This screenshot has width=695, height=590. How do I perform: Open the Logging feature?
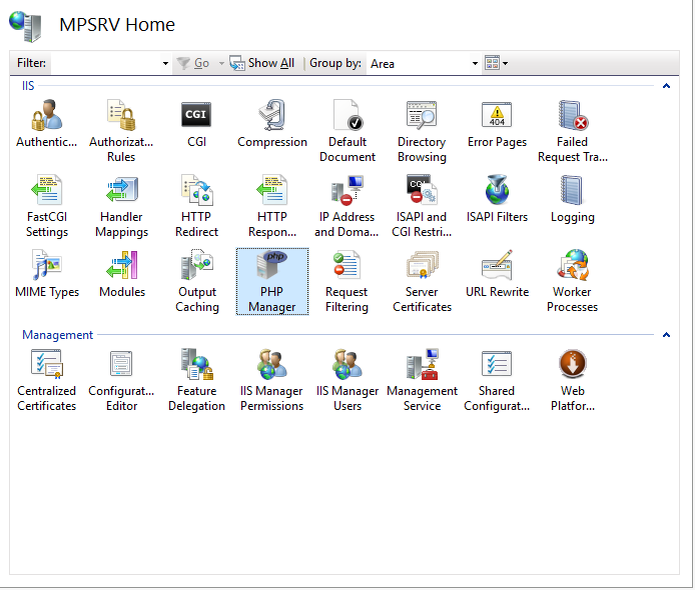click(x=572, y=199)
